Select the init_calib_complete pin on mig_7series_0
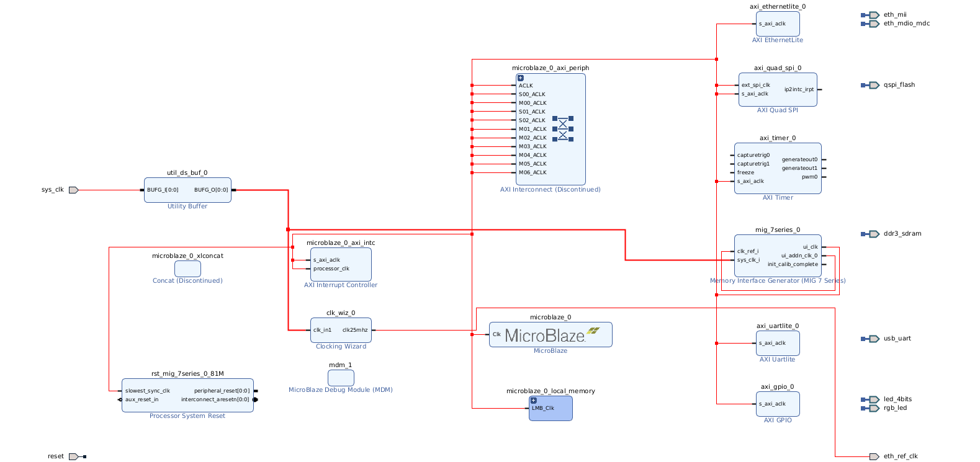Viewport: 980px width, 462px height. click(x=793, y=265)
